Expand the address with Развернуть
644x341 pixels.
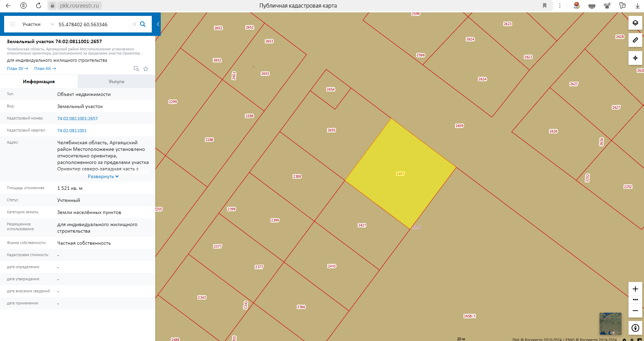click(x=103, y=176)
